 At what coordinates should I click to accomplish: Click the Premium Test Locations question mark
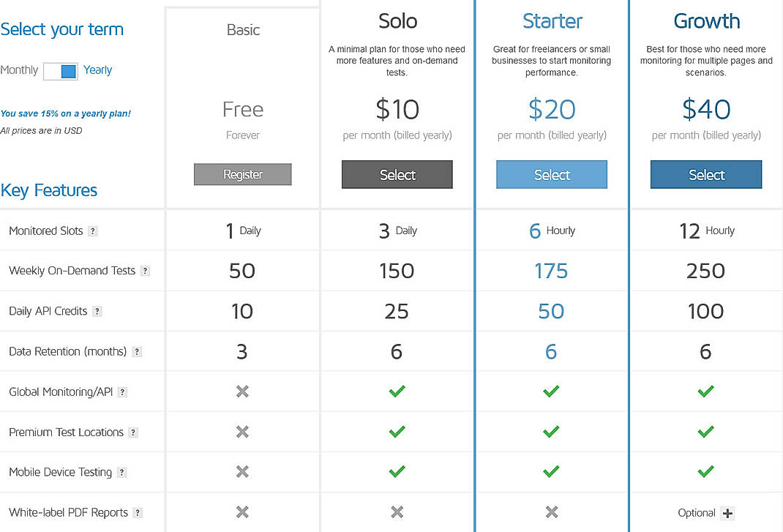tap(134, 432)
